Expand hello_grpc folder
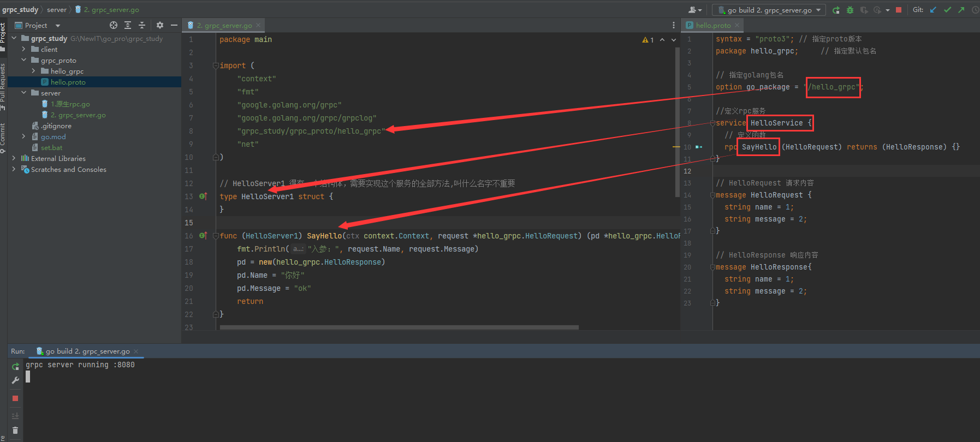 [34, 71]
